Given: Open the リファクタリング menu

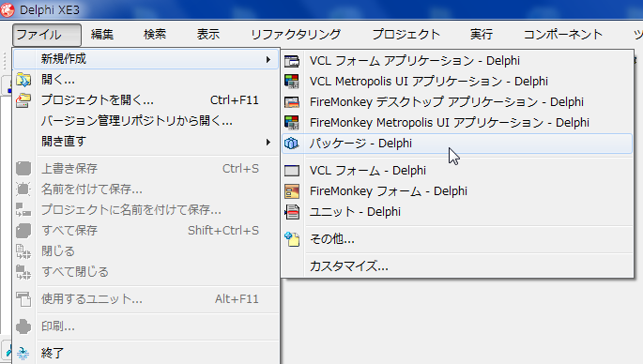Looking at the screenshot, I should [x=296, y=35].
